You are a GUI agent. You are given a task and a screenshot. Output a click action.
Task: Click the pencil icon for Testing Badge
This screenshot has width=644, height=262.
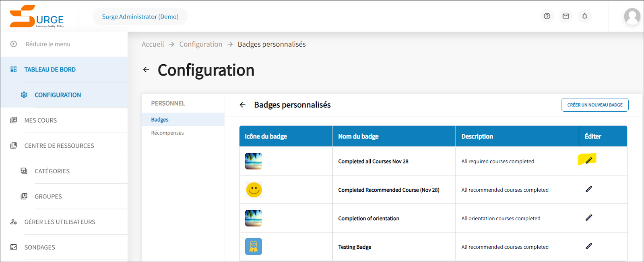[x=589, y=246]
